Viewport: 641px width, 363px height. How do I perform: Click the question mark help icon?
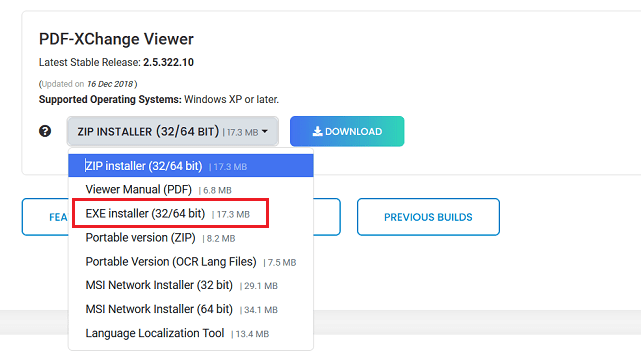coord(45,131)
